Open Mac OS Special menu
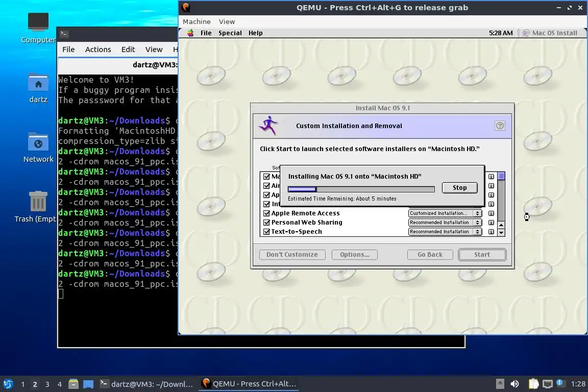The image size is (588, 392). coord(230,33)
